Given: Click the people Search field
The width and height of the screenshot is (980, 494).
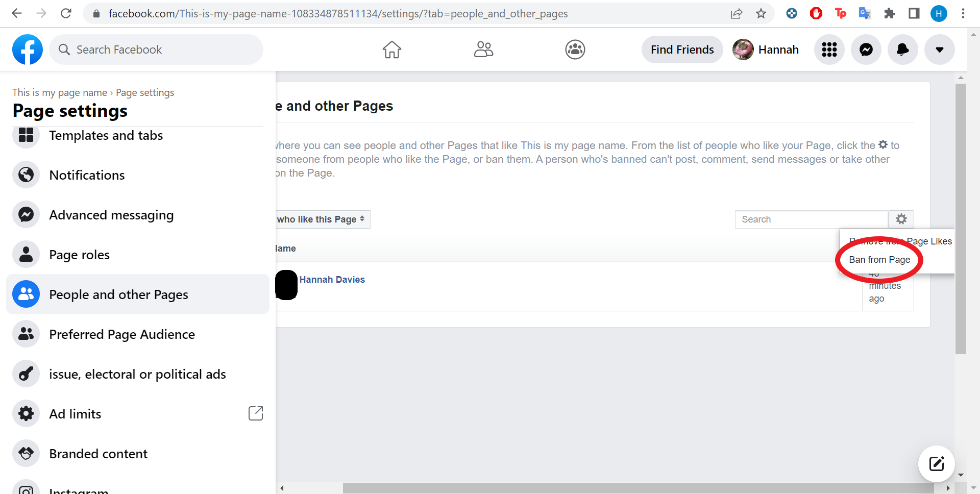Looking at the screenshot, I should point(811,219).
